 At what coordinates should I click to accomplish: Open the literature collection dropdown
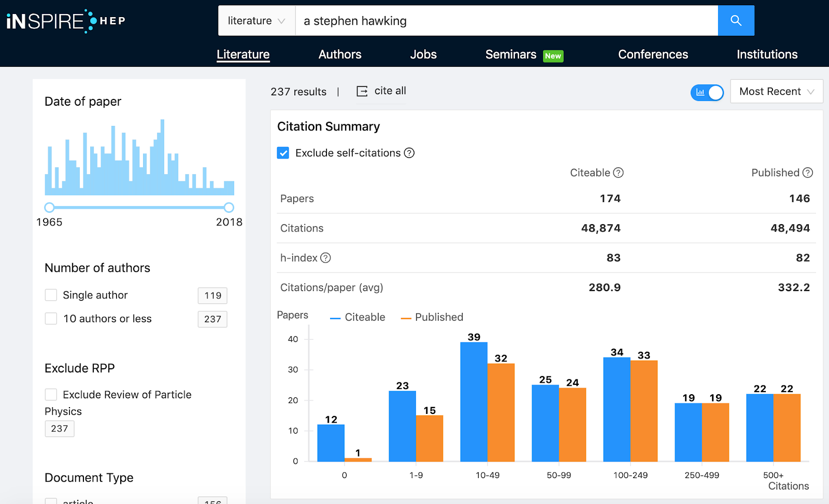[256, 21]
